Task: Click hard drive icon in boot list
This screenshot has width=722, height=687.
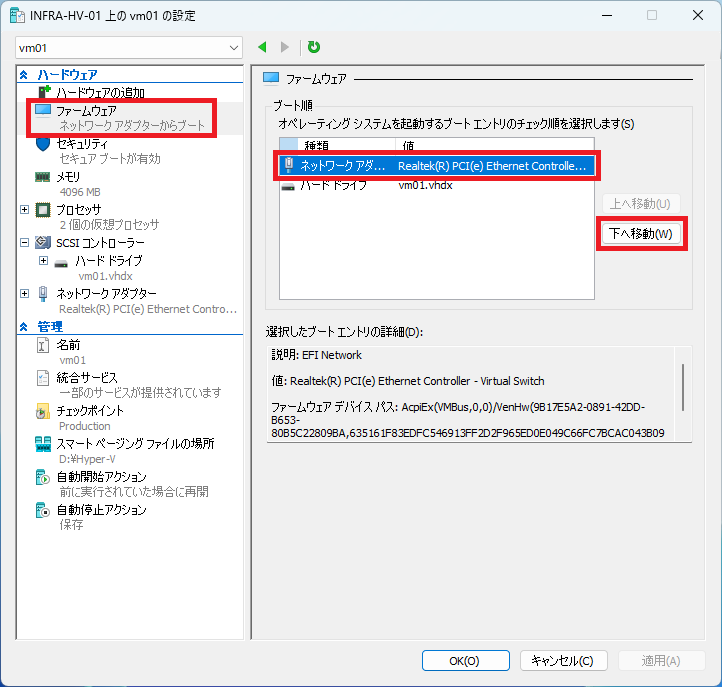Action: click(289, 187)
